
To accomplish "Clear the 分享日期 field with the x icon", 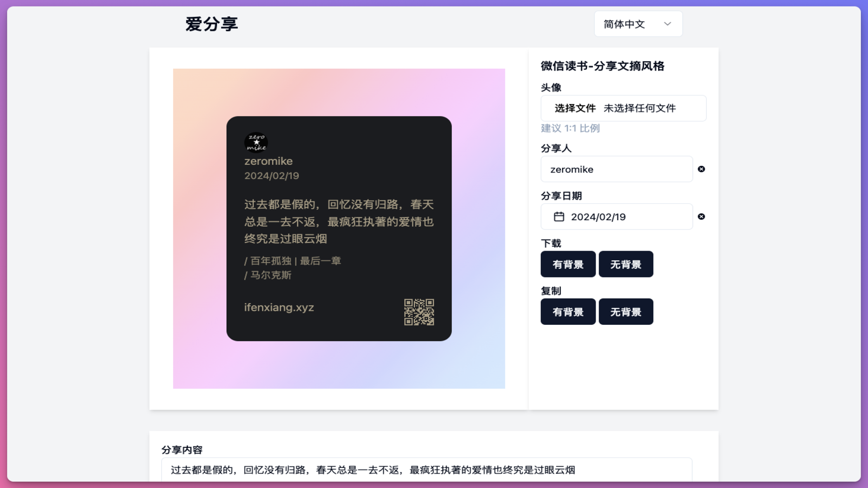I will [x=701, y=216].
